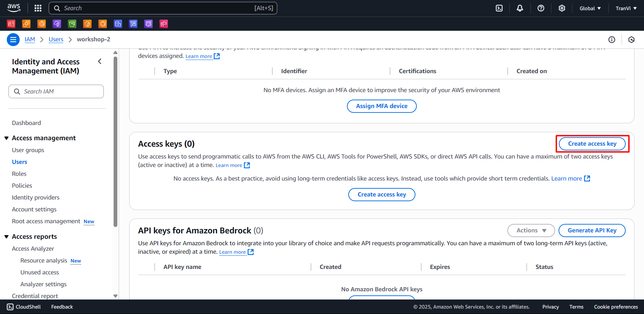Viewport: 644px width, 314px height.
Task: Open Dashboard from the IAM sidebar
Action: 26,123
